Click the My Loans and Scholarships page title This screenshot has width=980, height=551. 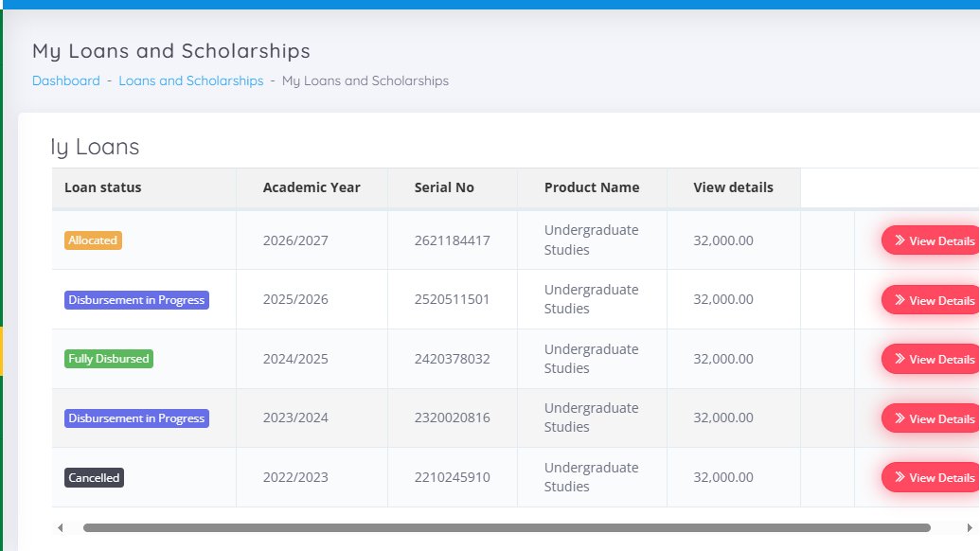171,50
